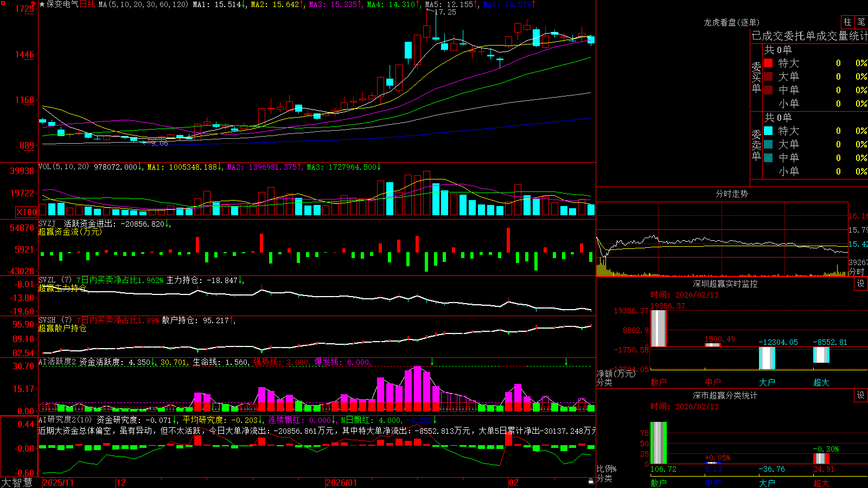Click the lock icon at chart bottom-right

point(591,481)
